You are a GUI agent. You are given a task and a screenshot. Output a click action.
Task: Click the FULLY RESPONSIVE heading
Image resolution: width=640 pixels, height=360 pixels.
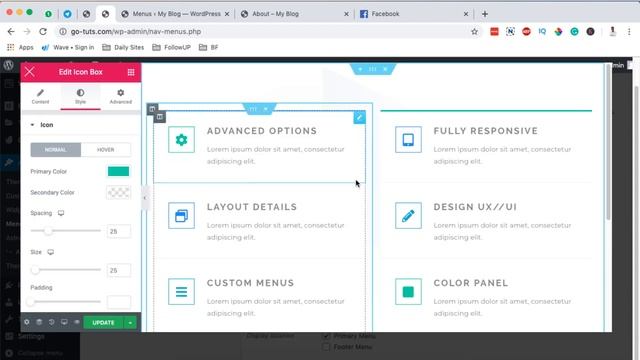(486, 131)
